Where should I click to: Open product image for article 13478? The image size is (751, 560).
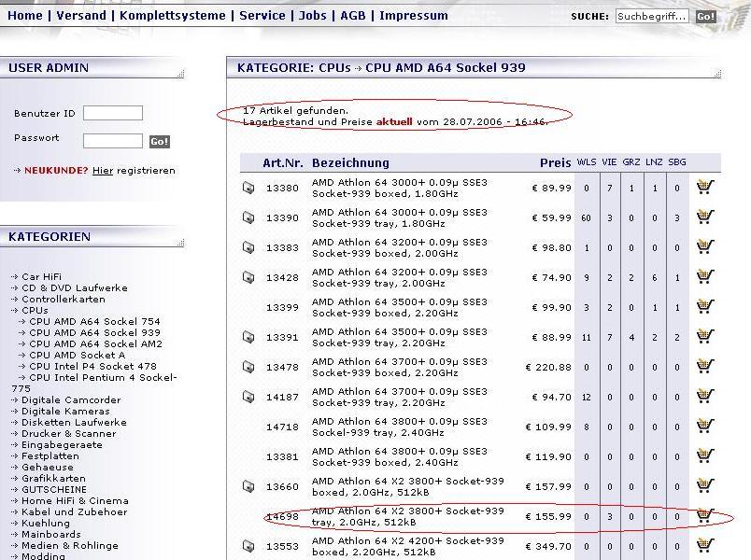click(248, 367)
